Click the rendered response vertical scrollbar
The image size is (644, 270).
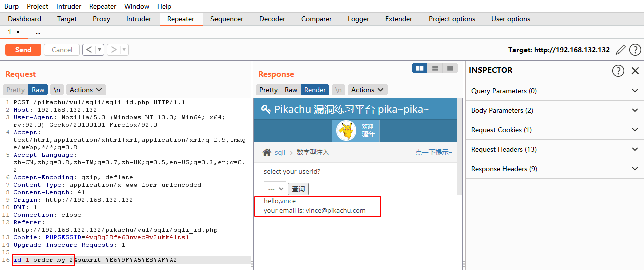pos(460,146)
